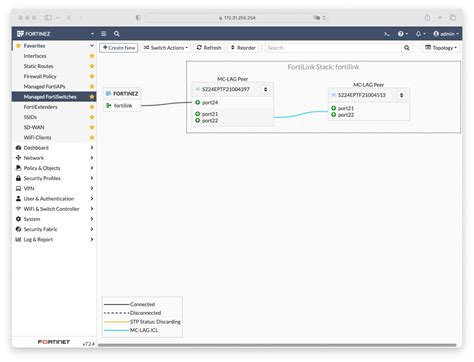
Task: Open the help question mark menu
Action: tap(403, 34)
